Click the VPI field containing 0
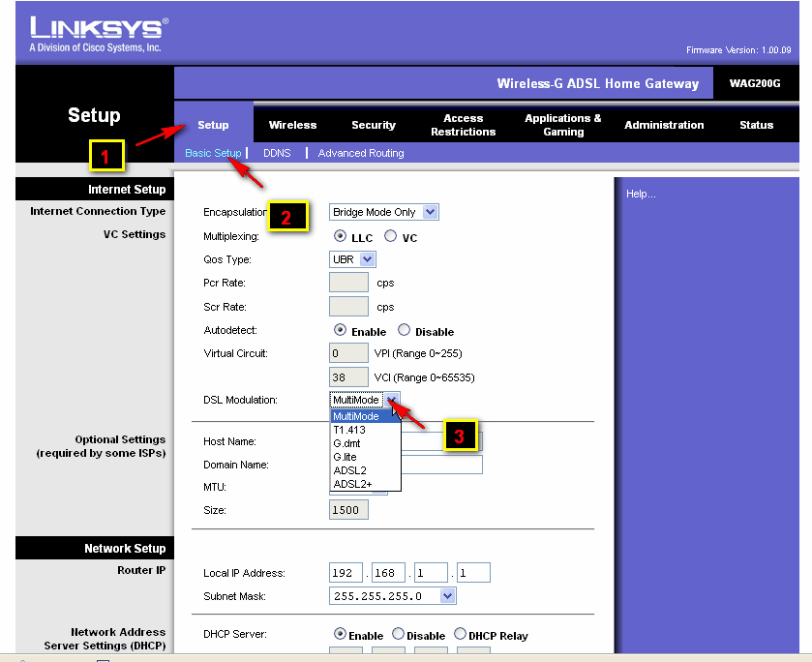 click(348, 353)
